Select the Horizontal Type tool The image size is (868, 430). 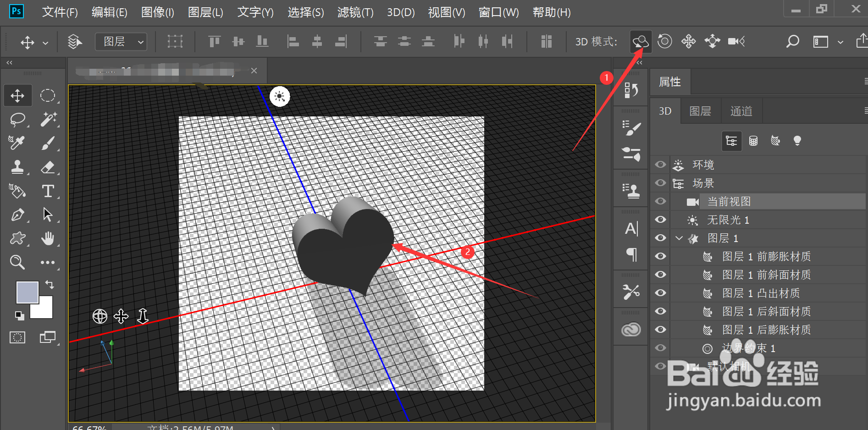coord(48,191)
